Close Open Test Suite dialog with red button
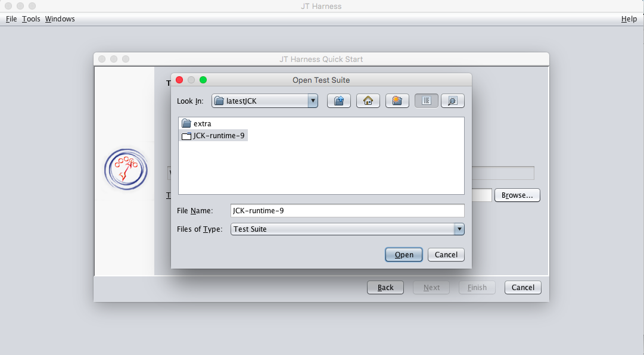This screenshot has height=355, width=644. (179, 80)
